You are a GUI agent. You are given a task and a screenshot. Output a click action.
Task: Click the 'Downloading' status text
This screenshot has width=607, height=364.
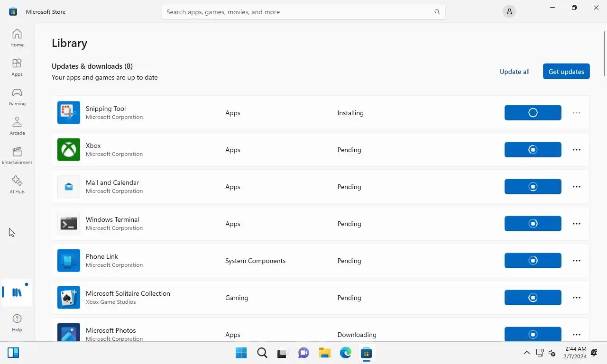click(357, 335)
